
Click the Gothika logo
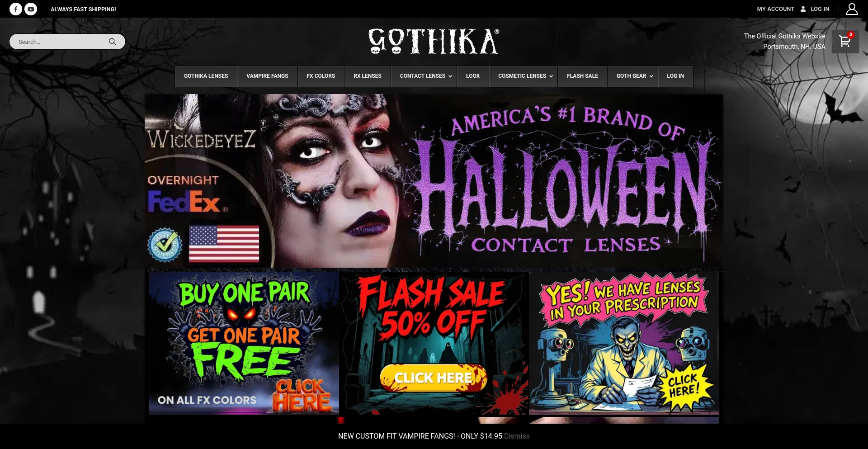(x=434, y=41)
